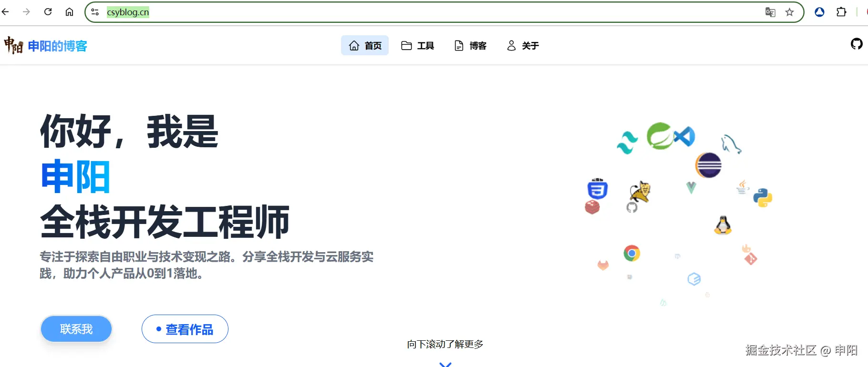Click the down chevron below scroll hint
Image resolution: width=868 pixels, height=367 pixels.
pyautogui.click(x=445, y=364)
